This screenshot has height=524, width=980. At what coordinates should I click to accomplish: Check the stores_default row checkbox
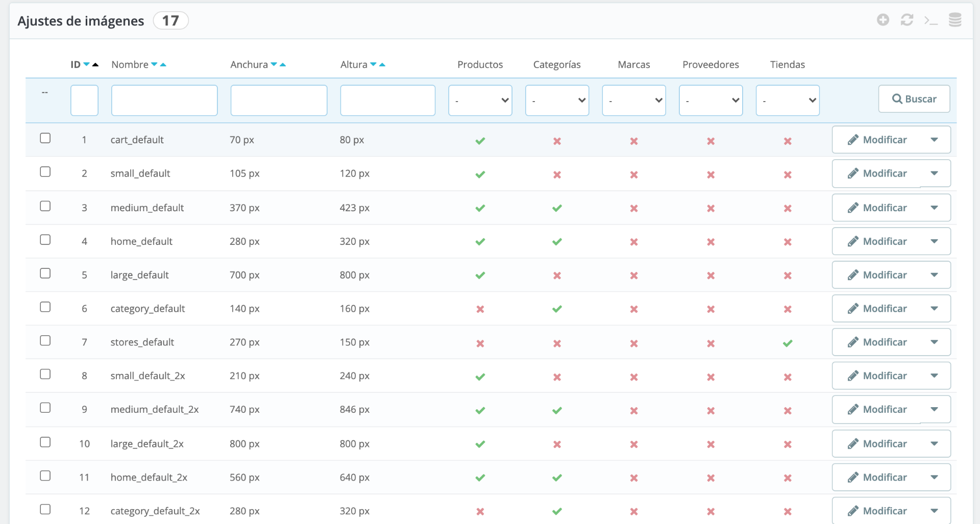(45, 340)
